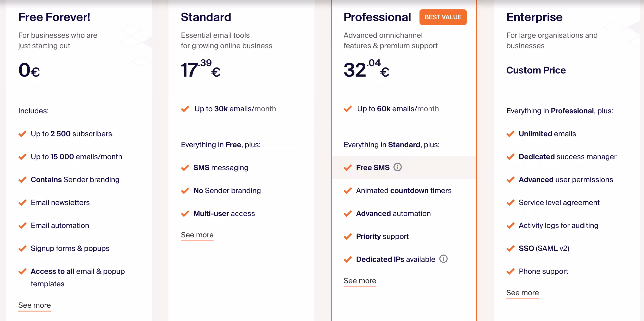Click checkmark icon beside Up to 60k emails

(348, 109)
